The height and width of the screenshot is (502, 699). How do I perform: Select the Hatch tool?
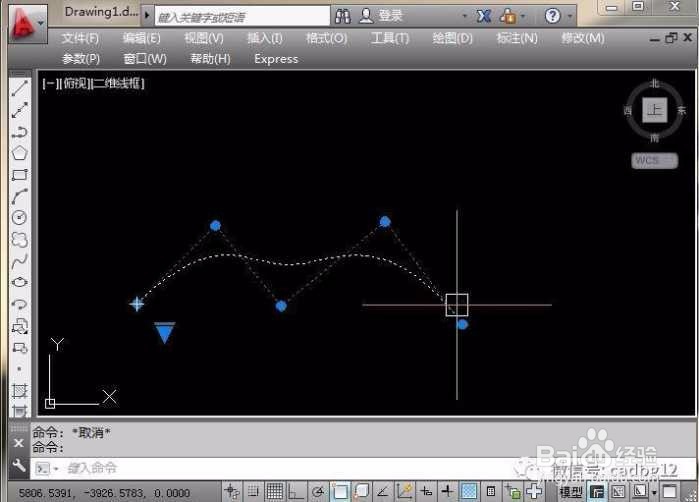(20, 391)
